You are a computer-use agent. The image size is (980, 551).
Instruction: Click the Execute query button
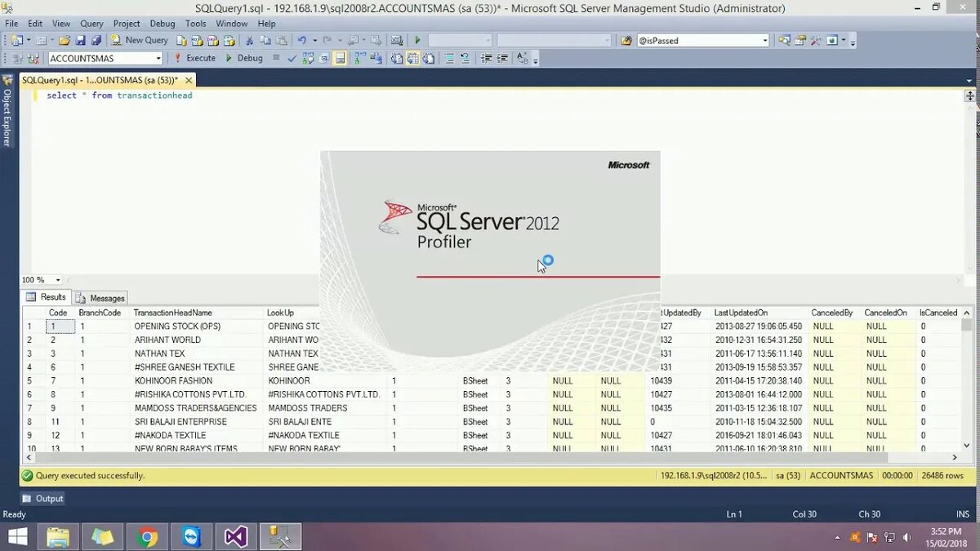pos(194,58)
